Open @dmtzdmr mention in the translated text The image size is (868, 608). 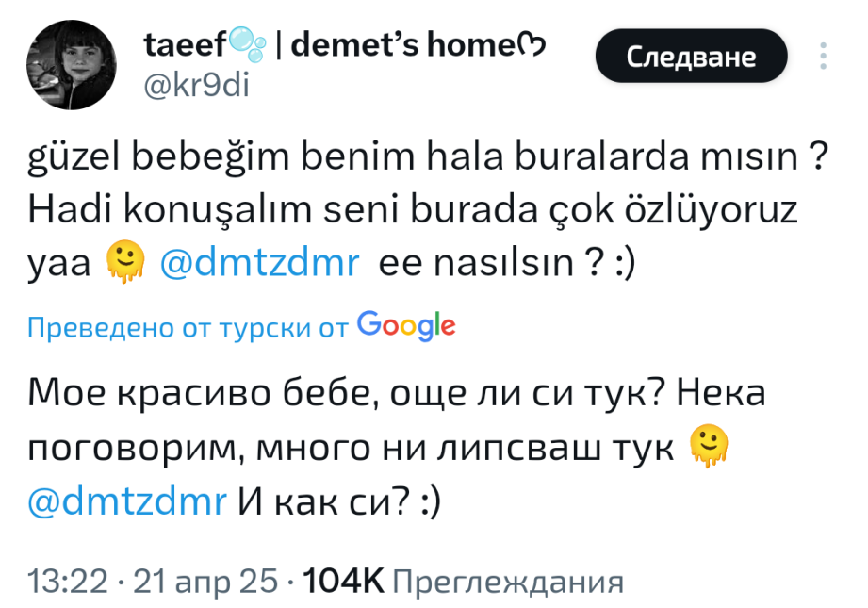pyautogui.click(x=128, y=501)
